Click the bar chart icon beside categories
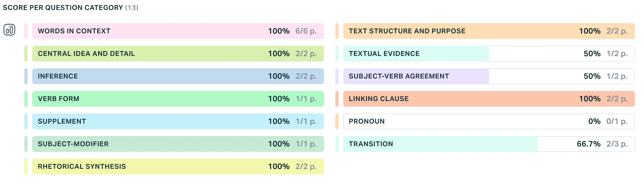The height and width of the screenshot is (188, 644). pyautogui.click(x=9, y=30)
